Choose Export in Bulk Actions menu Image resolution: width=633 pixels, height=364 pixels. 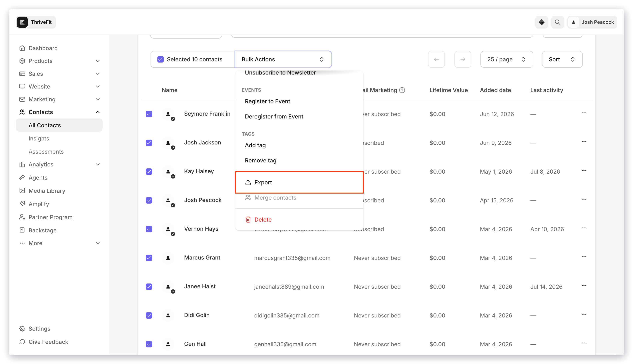point(299,182)
